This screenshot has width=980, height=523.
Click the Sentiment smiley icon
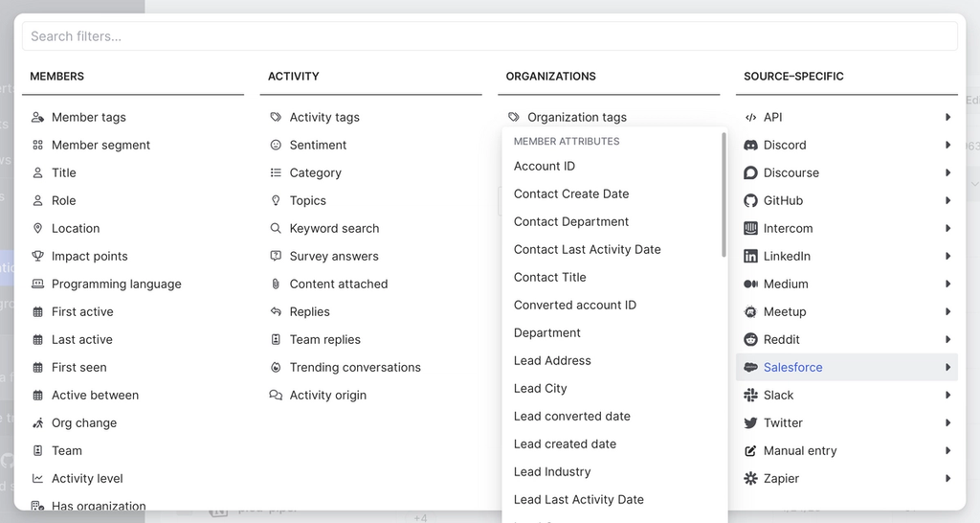(x=276, y=146)
